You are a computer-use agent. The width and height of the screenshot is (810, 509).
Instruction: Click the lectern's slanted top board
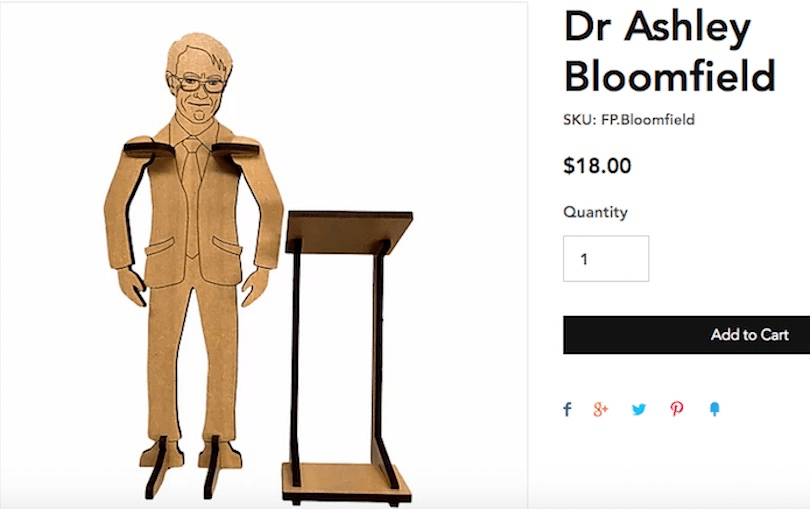pos(349,232)
